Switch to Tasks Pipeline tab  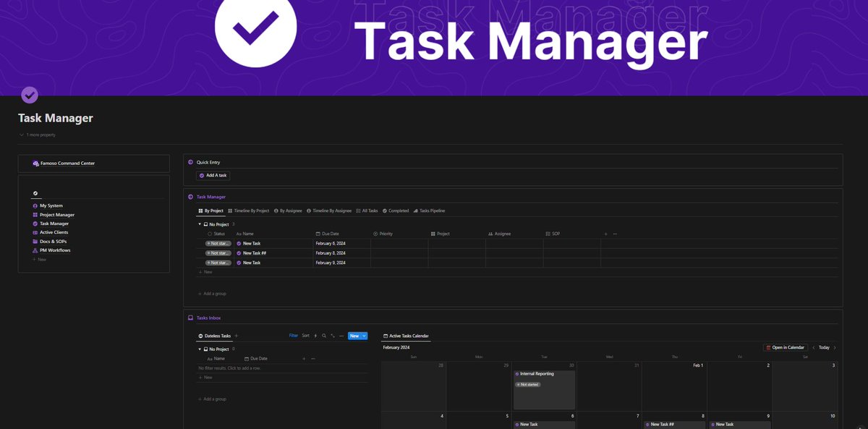[x=429, y=211]
